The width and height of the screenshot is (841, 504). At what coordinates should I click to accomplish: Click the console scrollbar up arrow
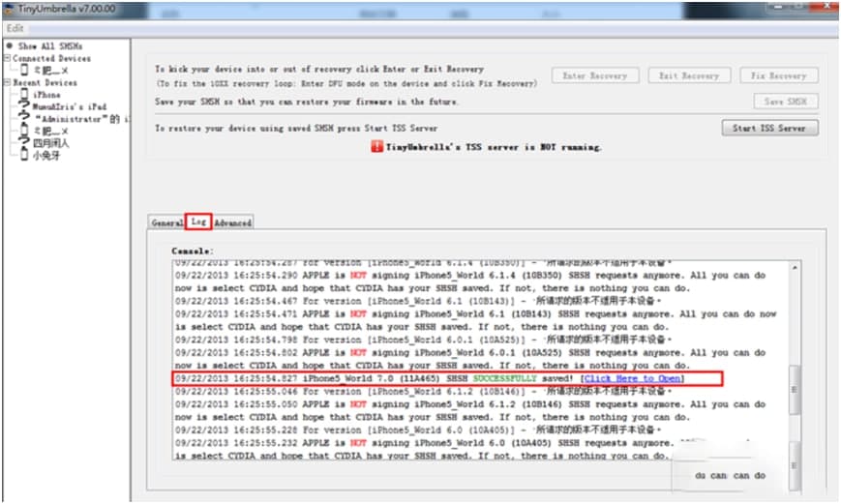coord(795,268)
